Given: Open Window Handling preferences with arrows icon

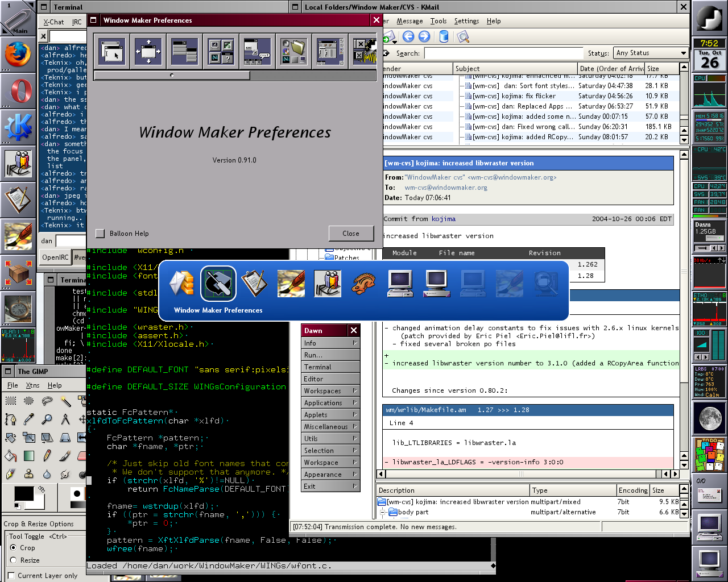Looking at the screenshot, I should [x=148, y=51].
